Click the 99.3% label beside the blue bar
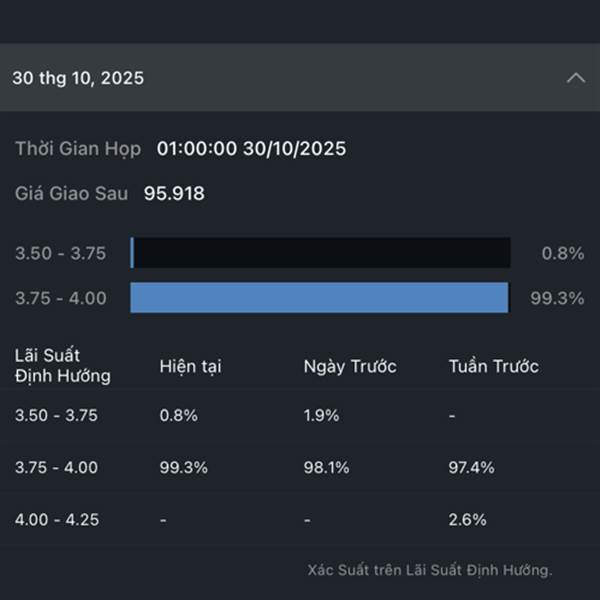 click(557, 298)
